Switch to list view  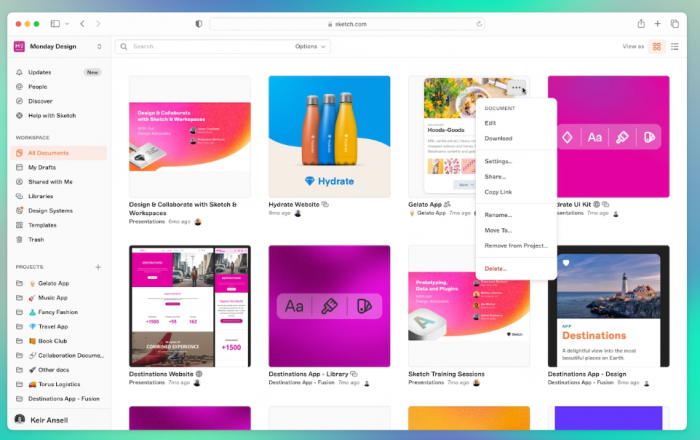(675, 46)
